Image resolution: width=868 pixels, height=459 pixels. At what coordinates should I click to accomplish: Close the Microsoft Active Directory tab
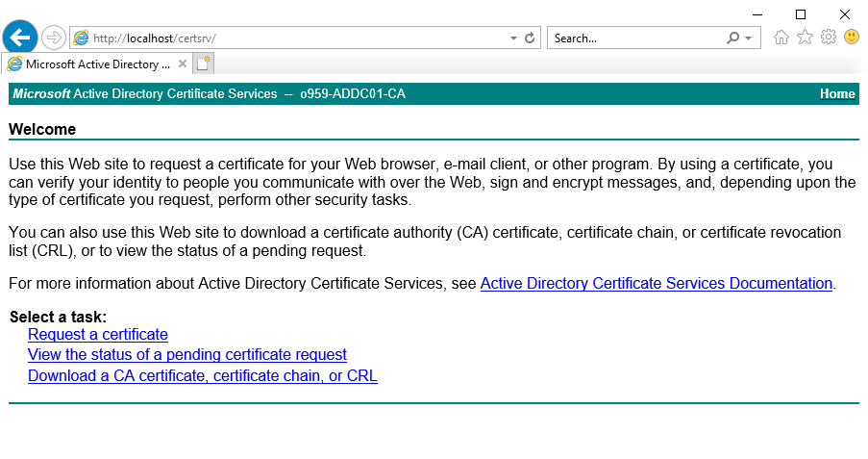pyautogui.click(x=182, y=64)
